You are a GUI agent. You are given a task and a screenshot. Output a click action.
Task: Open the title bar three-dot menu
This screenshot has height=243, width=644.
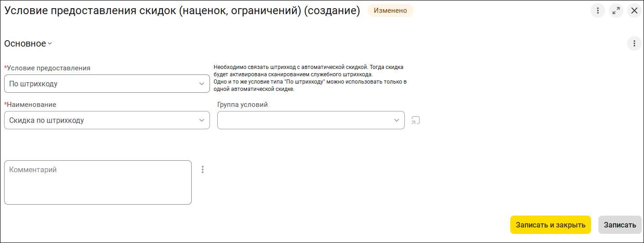pos(597,11)
